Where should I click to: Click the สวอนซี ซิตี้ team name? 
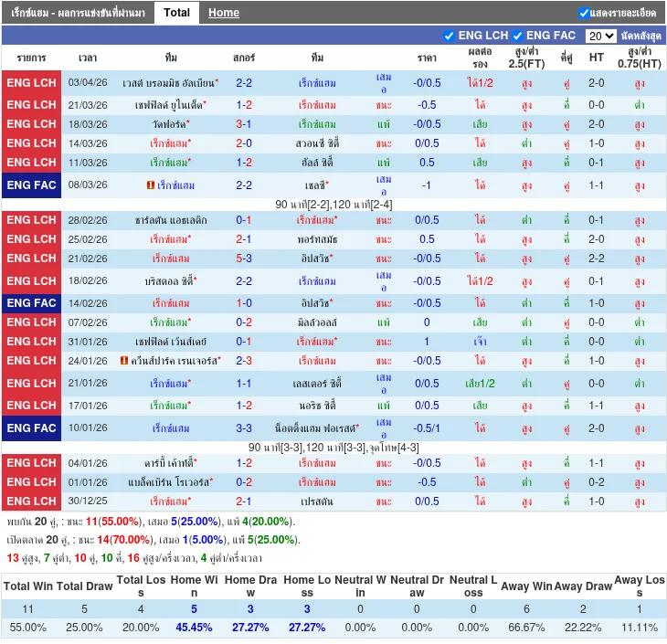point(317,143)
